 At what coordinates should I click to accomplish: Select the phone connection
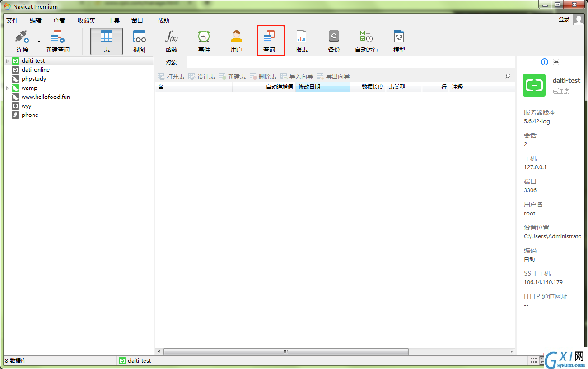30,115
